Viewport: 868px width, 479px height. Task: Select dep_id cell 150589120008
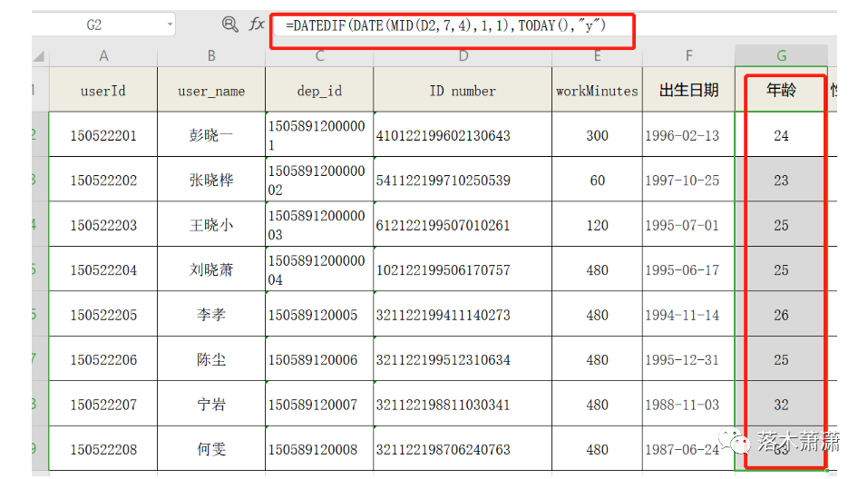(319, 448)
